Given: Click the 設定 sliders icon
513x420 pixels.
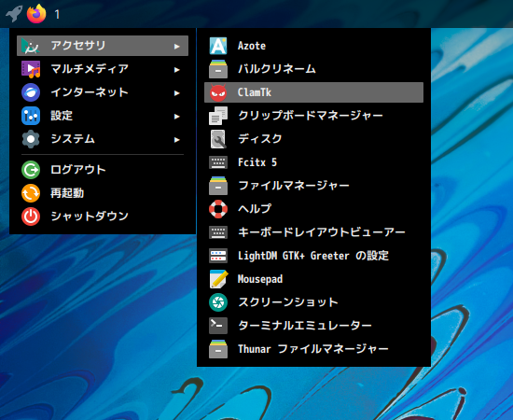Looking at the screenshot, I should pos(31,116).
